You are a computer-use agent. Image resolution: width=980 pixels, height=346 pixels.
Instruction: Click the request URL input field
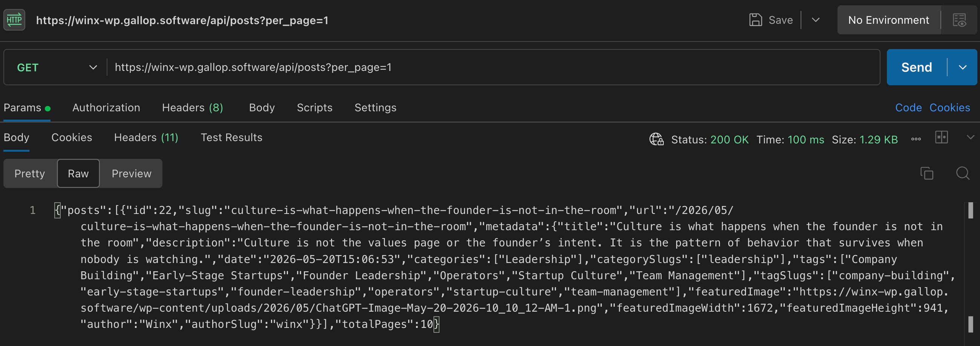(x=493, y=68)
